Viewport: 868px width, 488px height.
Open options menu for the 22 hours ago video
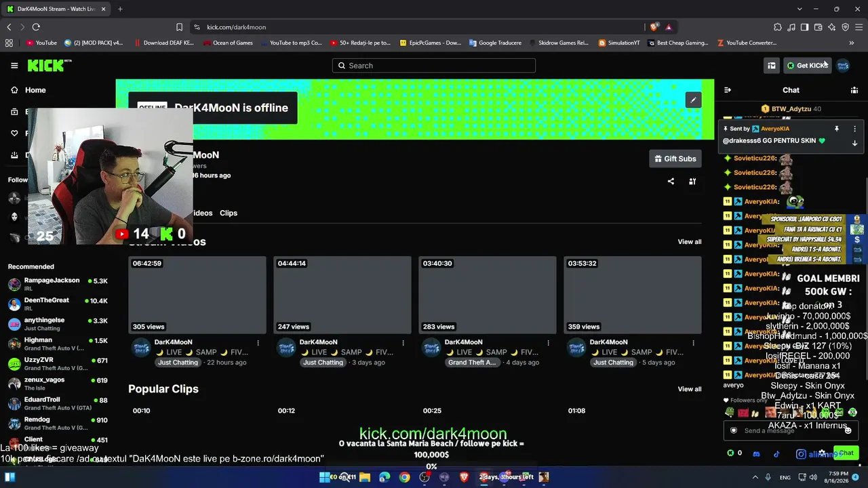tap(258, 343)
